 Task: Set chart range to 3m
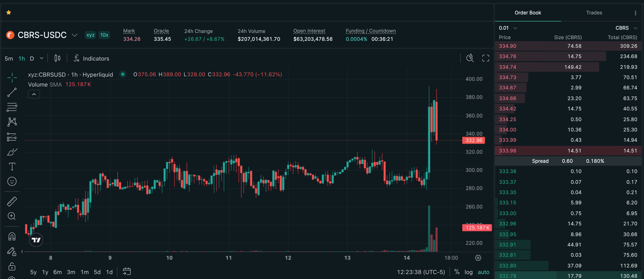pos(71,272)
